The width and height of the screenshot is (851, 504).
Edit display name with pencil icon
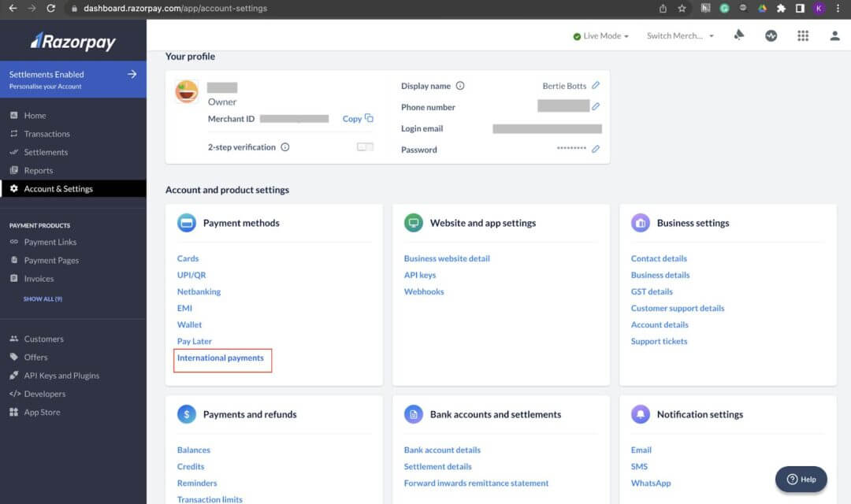[596, 86]
